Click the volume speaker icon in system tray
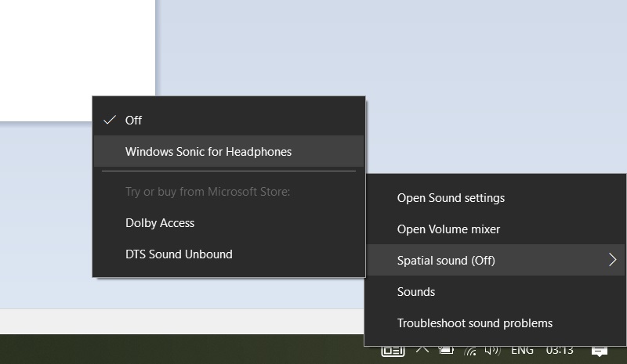 point(494,351)
